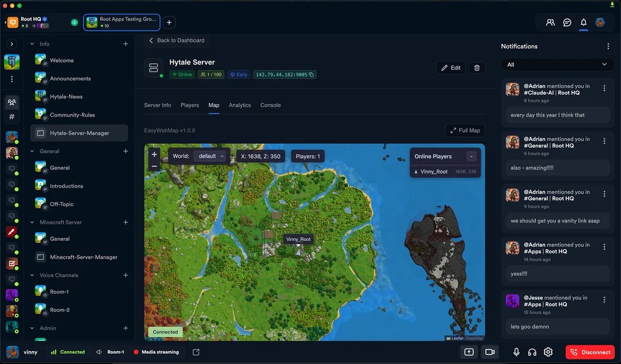Open the All notifications filter dropdown

557,64
